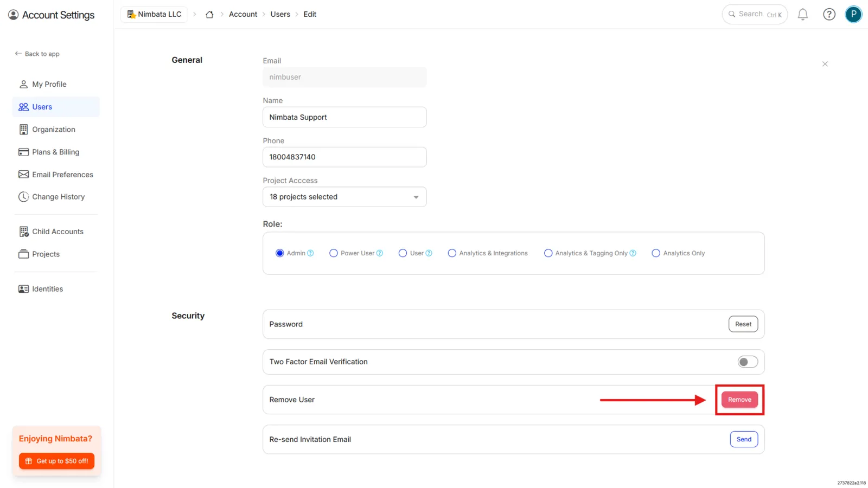Open Plans & Billing page
The height and width of the screenshot is (488, 868).
[x=56, y=152]
